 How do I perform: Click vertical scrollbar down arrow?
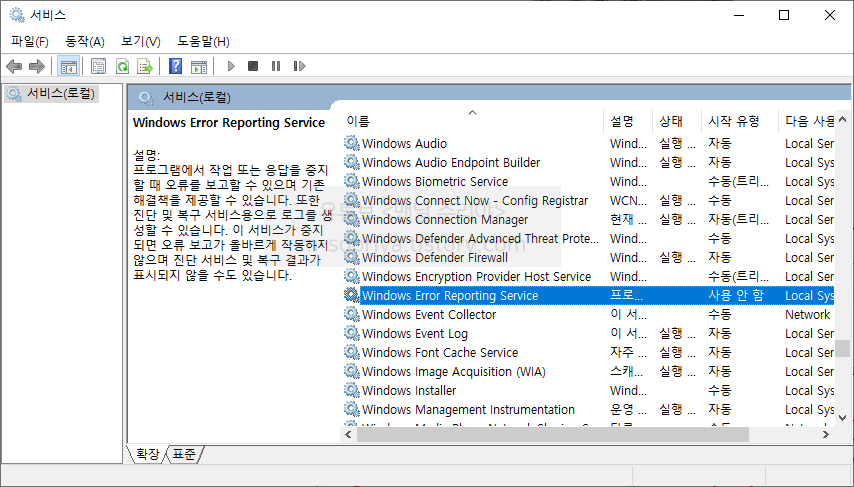[x=843, y=418]
